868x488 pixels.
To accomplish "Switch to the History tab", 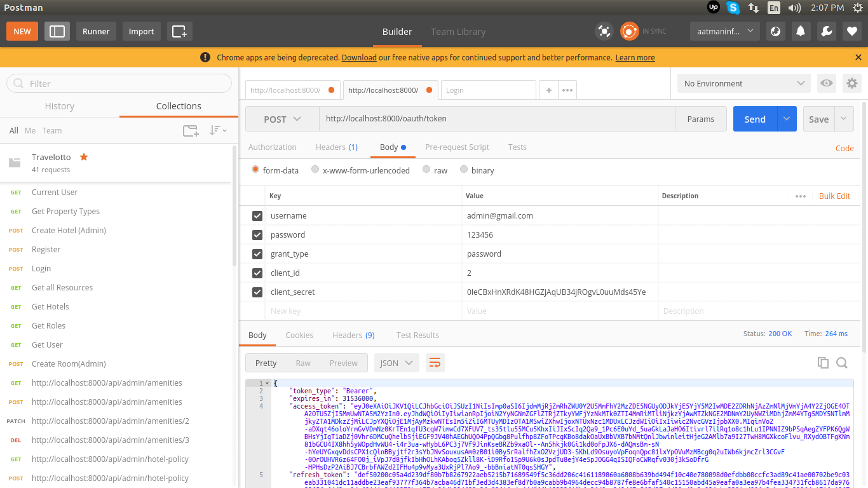I will pyautogui.click(x=60, y=106).
